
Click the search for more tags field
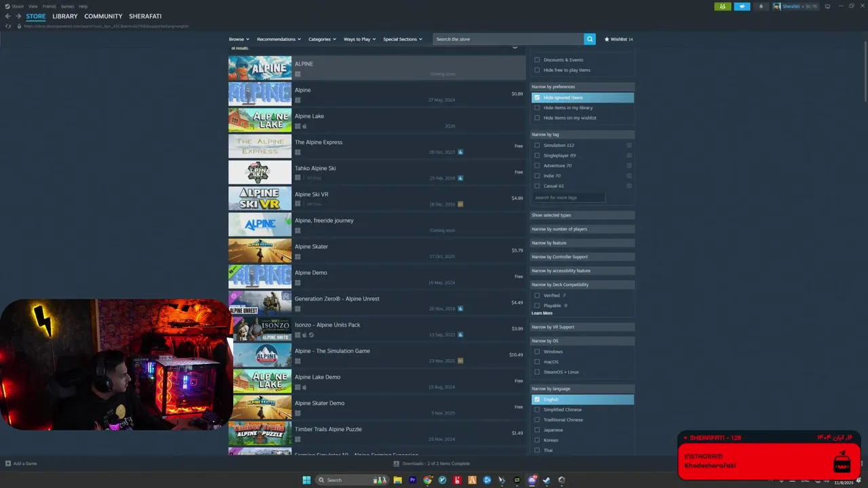tap(568, 197)
